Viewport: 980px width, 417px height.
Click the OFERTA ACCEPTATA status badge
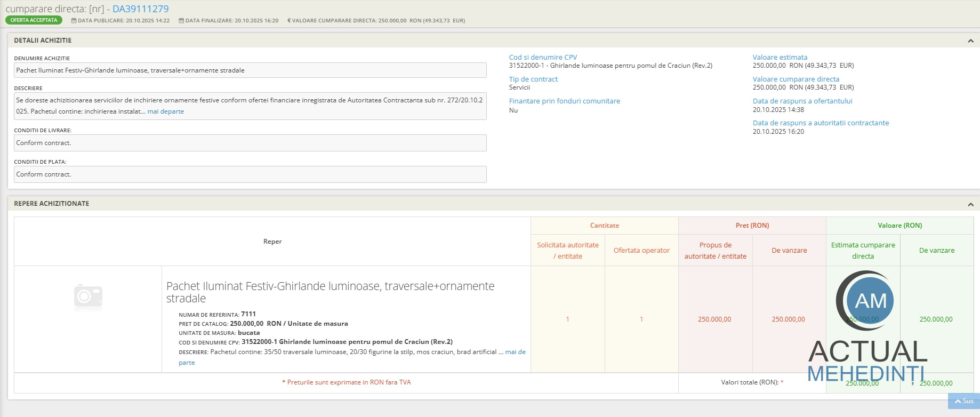pos(34,20)
